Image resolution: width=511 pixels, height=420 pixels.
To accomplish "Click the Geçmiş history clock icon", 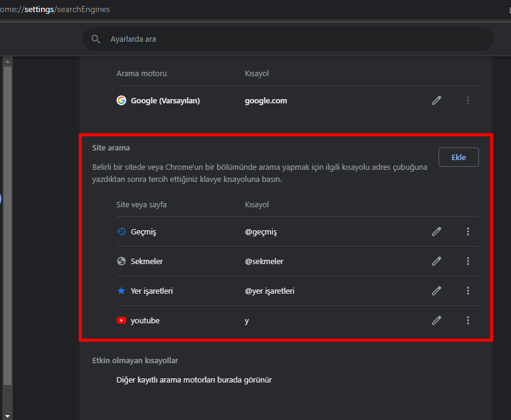I will pyautogui.click(x=121, y=231).
